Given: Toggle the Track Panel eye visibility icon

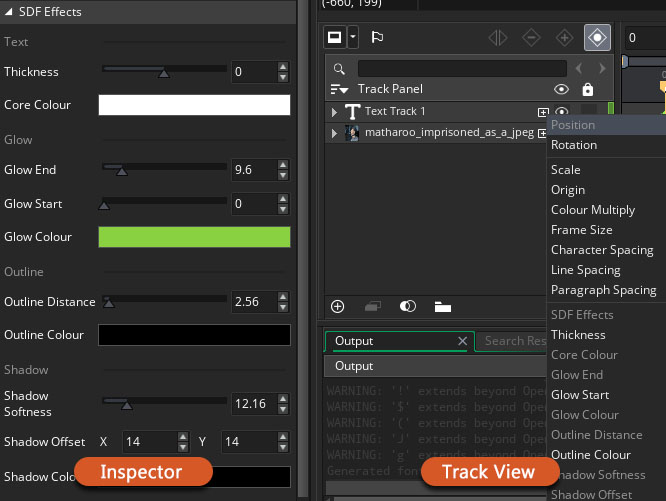Looking at the screenshot, I should click(x=562, y=89).
